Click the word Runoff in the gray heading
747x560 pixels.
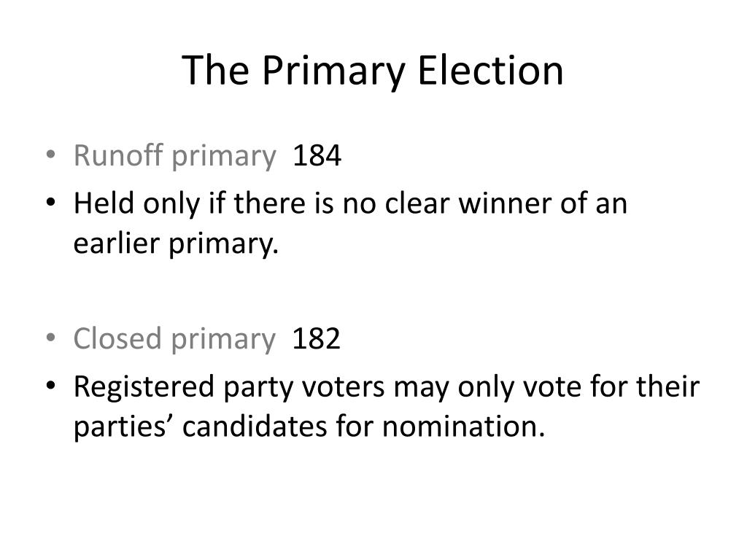click(118, 155)
